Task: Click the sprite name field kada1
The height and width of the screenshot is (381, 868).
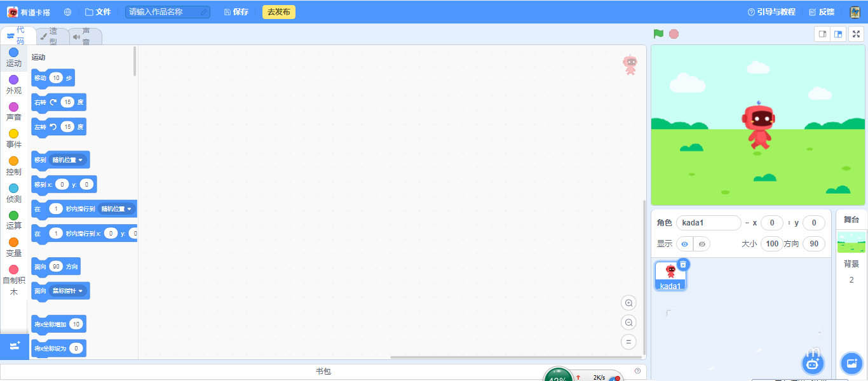Action: click(709, 223)
